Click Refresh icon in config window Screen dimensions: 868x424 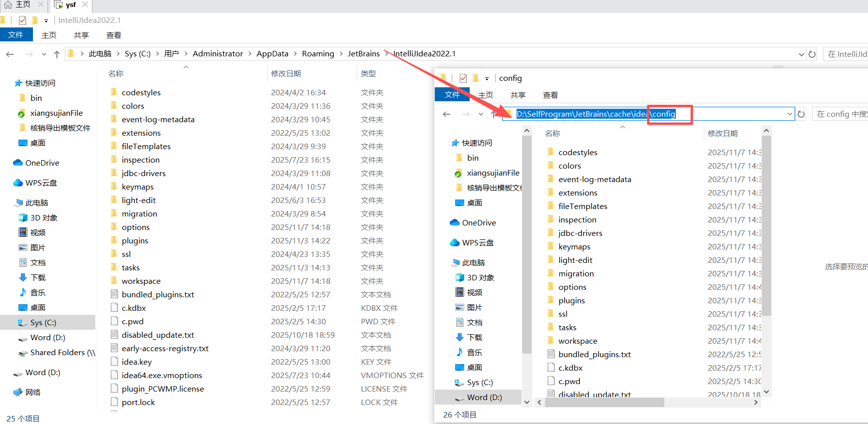[801, 114]
